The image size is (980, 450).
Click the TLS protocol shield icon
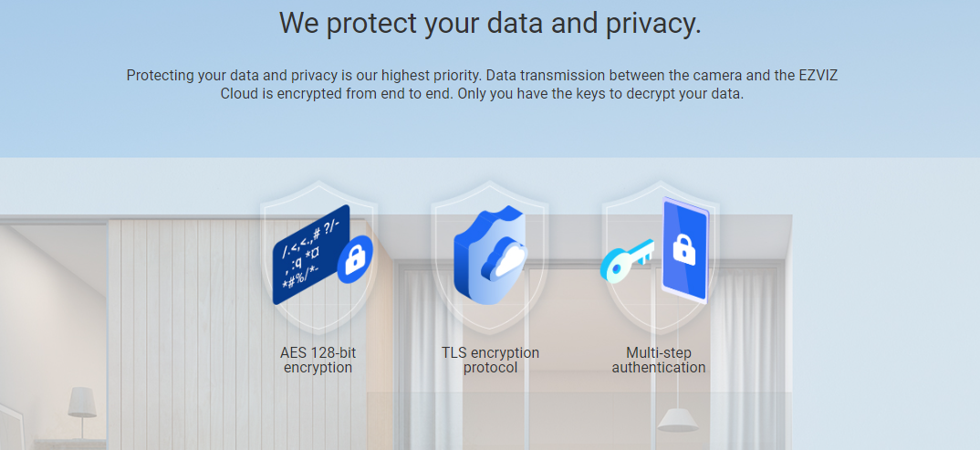coord(490,256)
